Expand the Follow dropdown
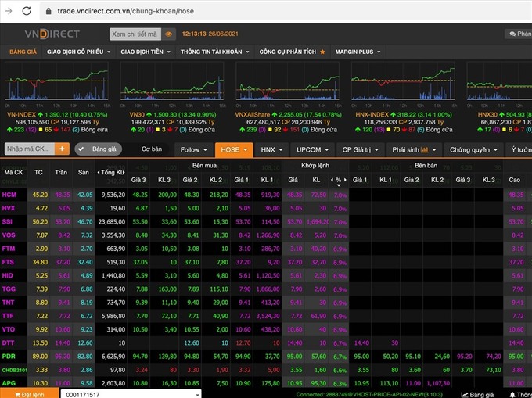 [x=194, y=150]
